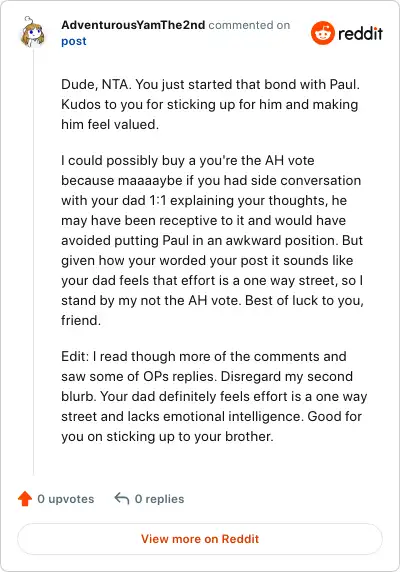
Task: Click the "0 replies" count label
Action: (x=159, y=499)
